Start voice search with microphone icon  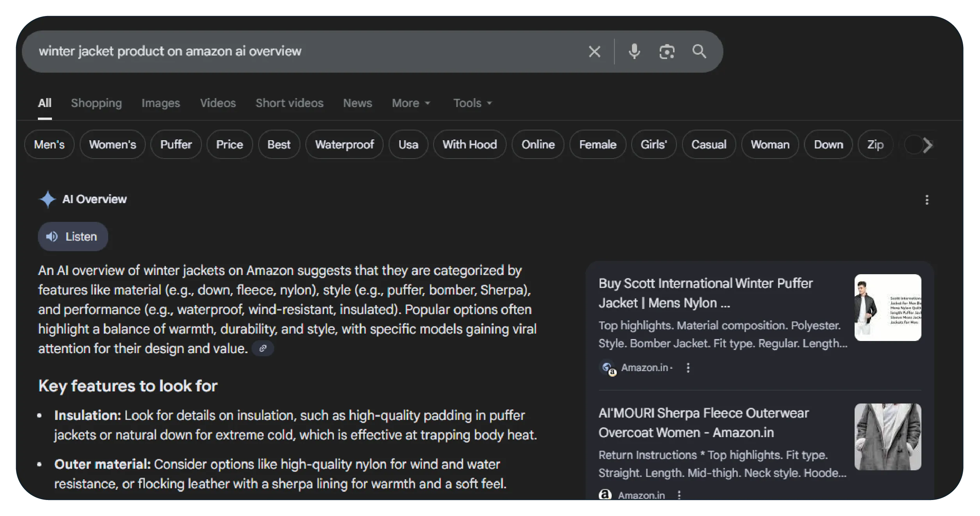[x=634, y=52]
